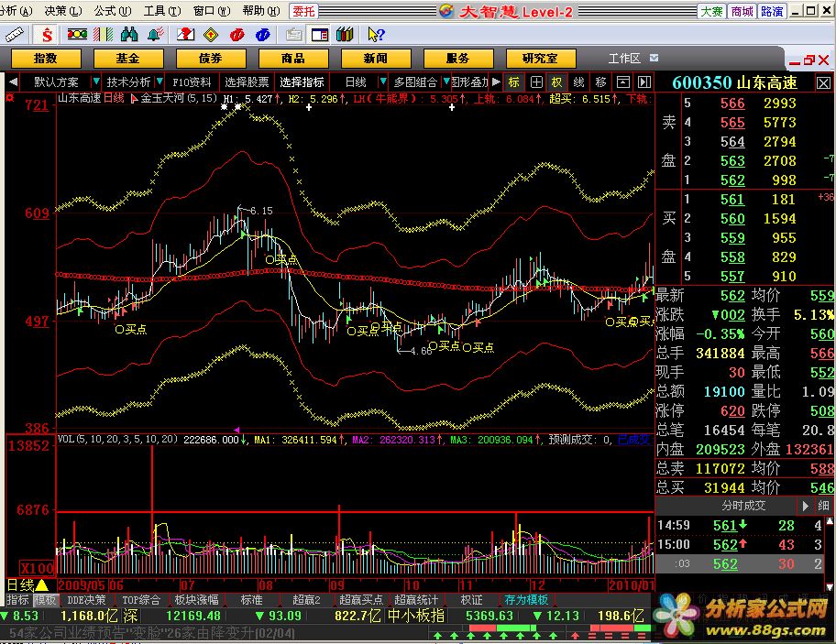The width and height of the screenshot is (836, 644).
Task: Click the 日线 yellow triangle expander
Action: 41,584
